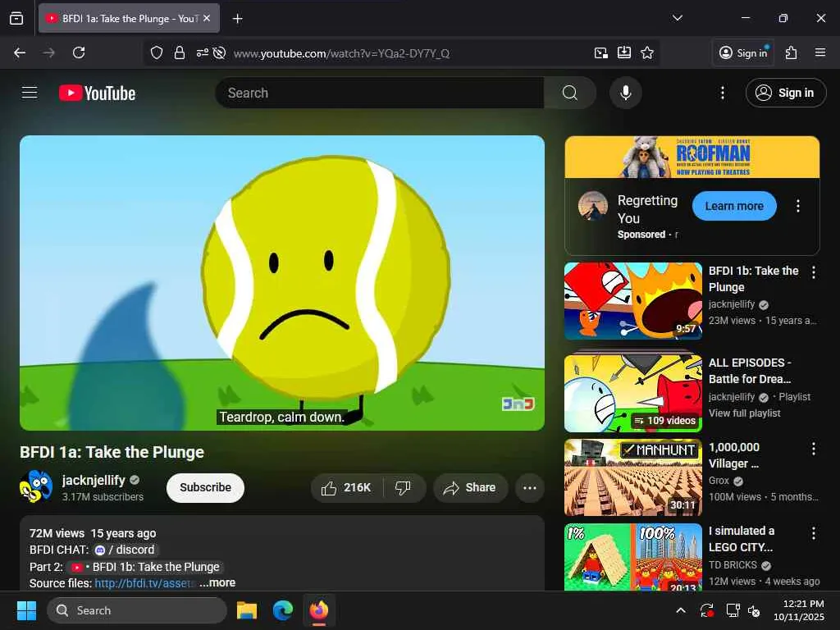
Task: Pause the video by clicking player
Action: point(282,282)
